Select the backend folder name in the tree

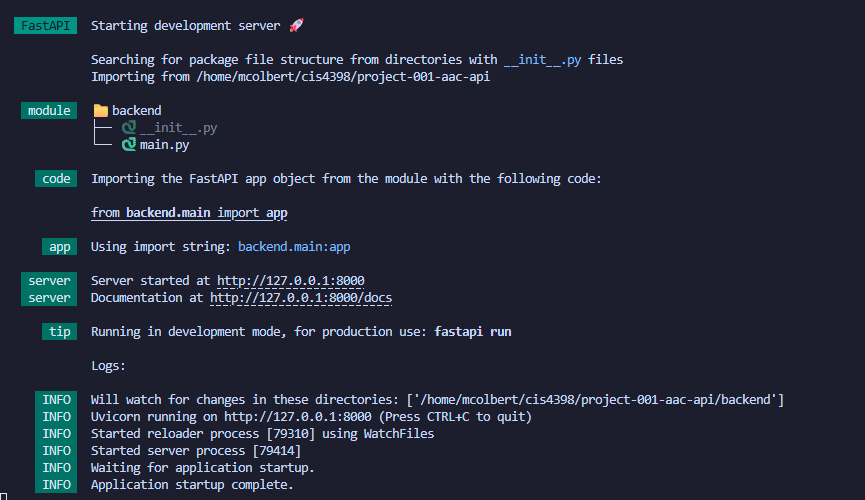point(136,111)
